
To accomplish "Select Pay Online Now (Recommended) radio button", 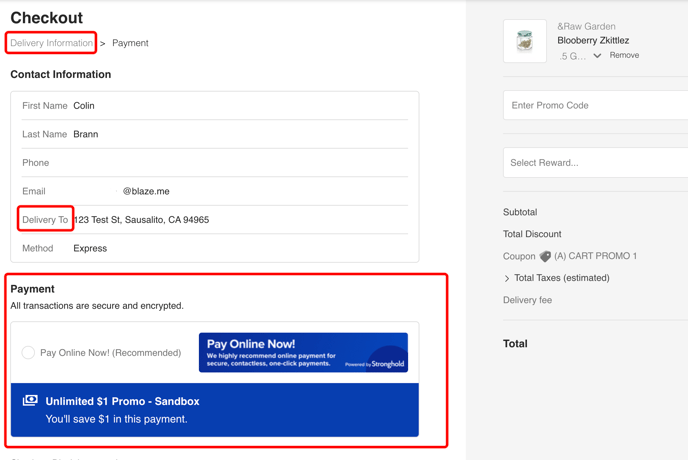I will [x=28, y=352].
